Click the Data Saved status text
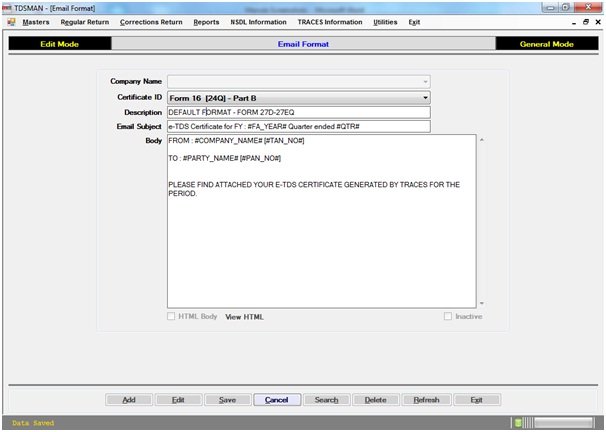The height and width of the screenshot is (432, 606). tap(33, 423)
